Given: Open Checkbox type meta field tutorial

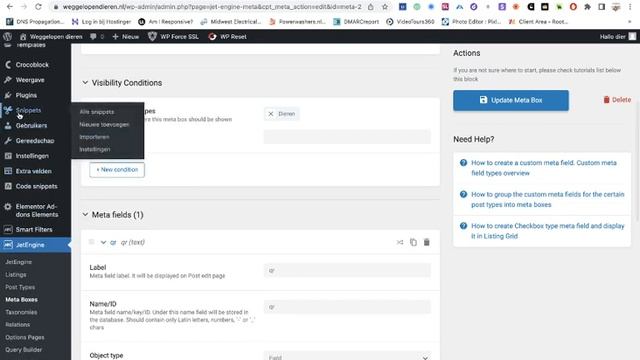Looking at the screenshot, I should point(547,231).
